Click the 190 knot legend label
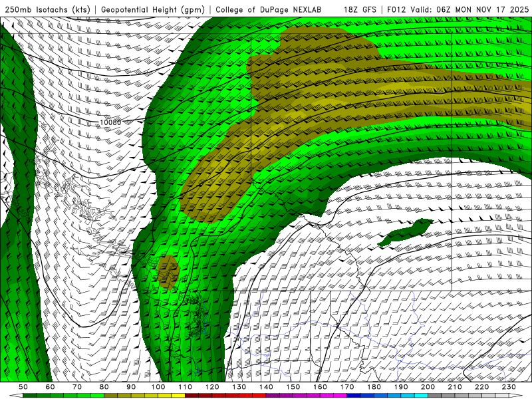532x399 pixels. click(402, 387)
